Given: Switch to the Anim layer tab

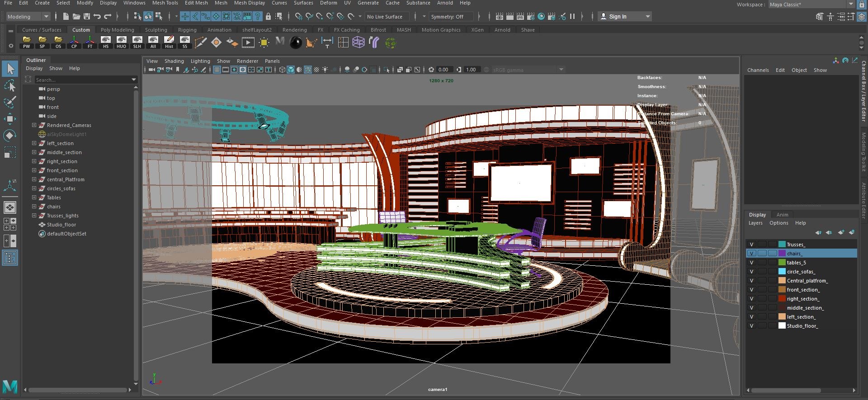Looking at the screenshot, I should [782, 215].
